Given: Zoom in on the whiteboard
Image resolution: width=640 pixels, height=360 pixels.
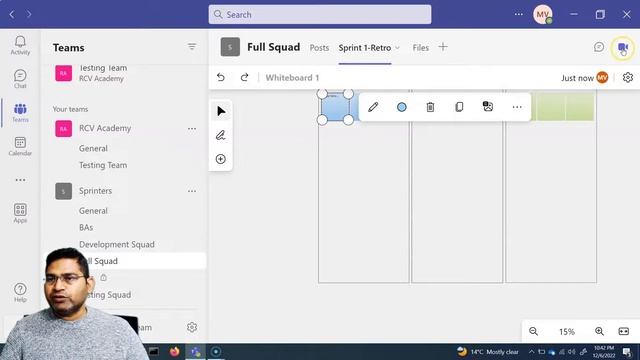Looking at the screenshot, I should [x=599, y=331].
